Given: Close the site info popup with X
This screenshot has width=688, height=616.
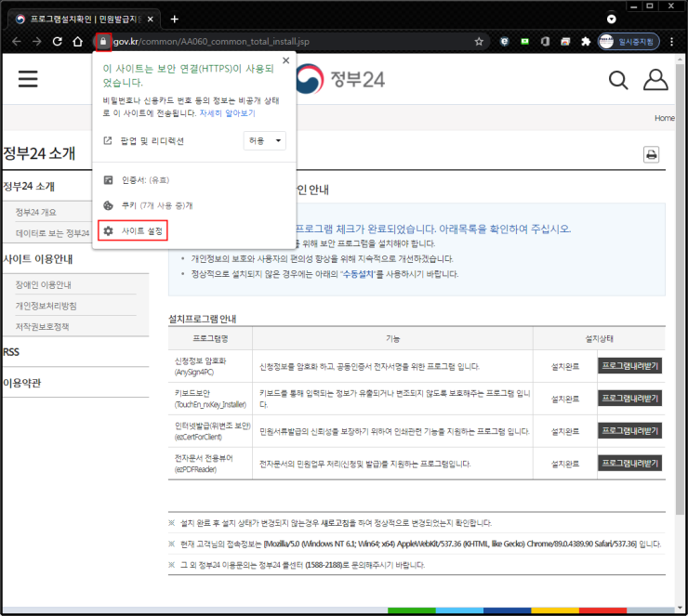Looking at the screenshot, I should 286,60.
